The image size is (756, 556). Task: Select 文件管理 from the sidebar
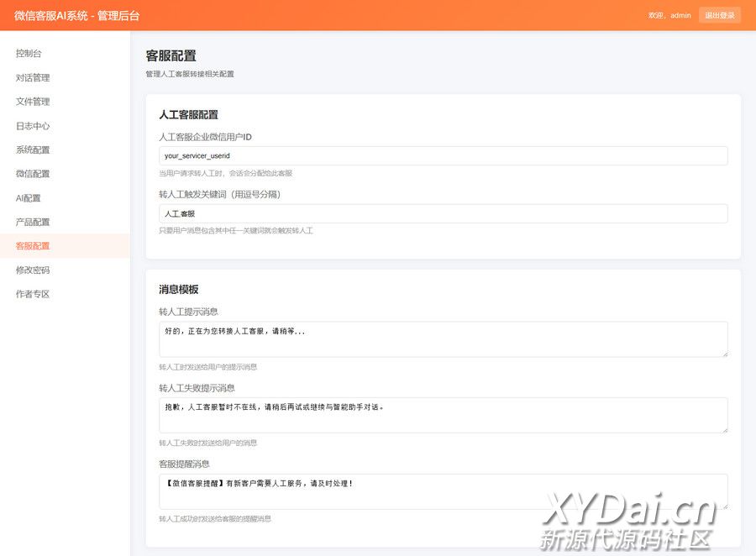33,102
